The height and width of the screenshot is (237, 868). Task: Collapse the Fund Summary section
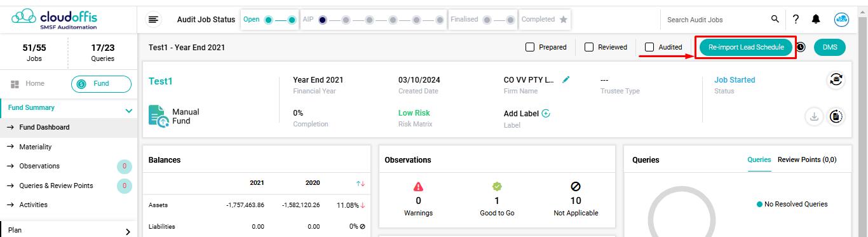coord(129,111)
